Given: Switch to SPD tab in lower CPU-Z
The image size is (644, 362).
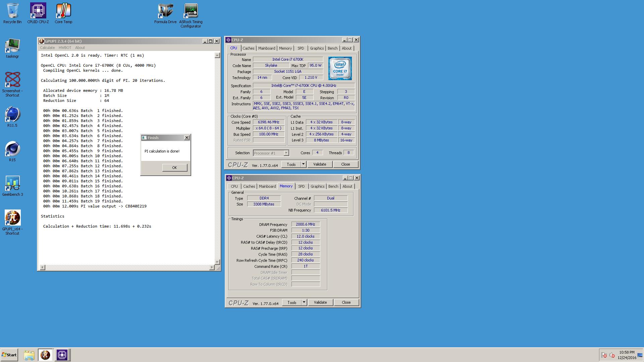Looking at the screenshot, I should (302, 186).
